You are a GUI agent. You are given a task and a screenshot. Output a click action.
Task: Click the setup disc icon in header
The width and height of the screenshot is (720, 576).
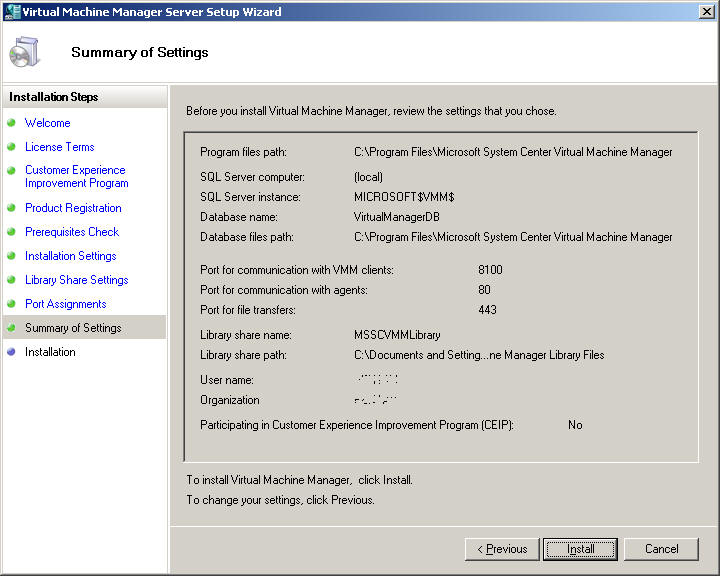point(24,52)
